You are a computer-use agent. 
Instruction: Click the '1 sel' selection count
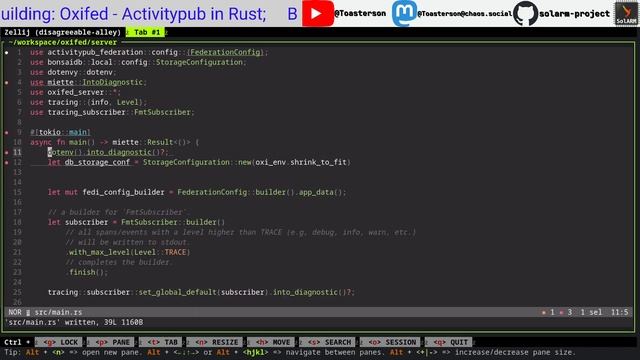(x=591, y=312)
